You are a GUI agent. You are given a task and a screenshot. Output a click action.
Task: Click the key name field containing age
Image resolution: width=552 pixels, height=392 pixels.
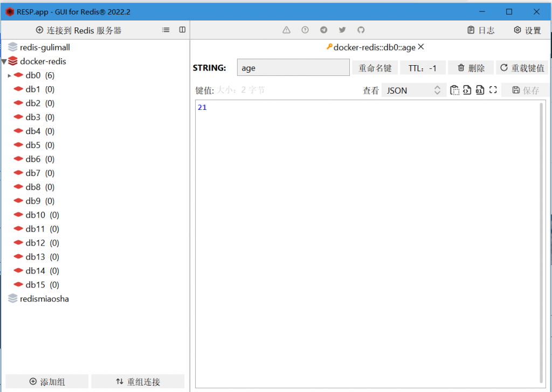point(293,68)
